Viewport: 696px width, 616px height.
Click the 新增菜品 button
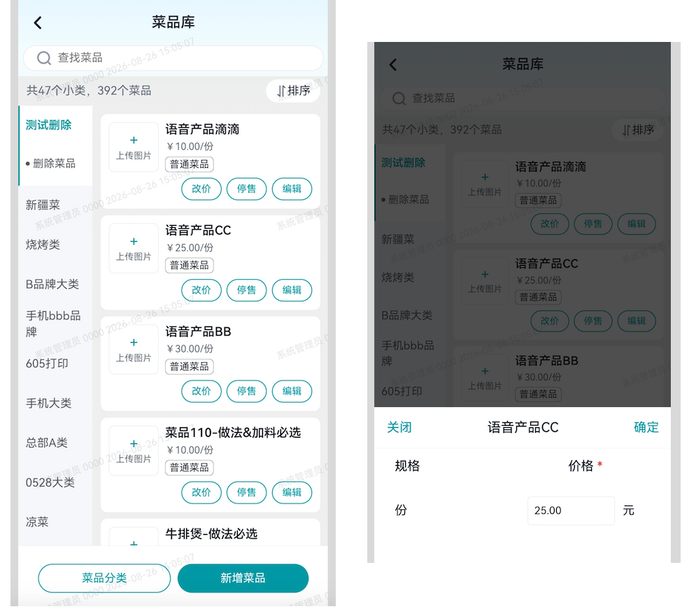[x=243, y=578]
